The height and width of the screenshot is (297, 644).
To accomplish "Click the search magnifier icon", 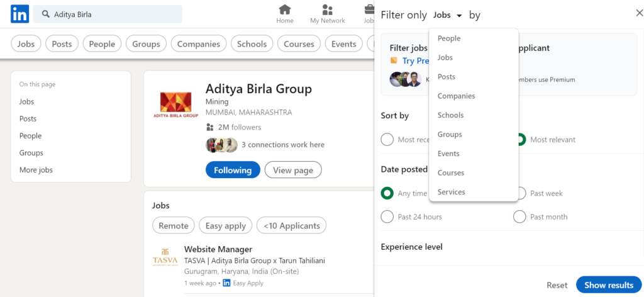I will coord(45,14).
